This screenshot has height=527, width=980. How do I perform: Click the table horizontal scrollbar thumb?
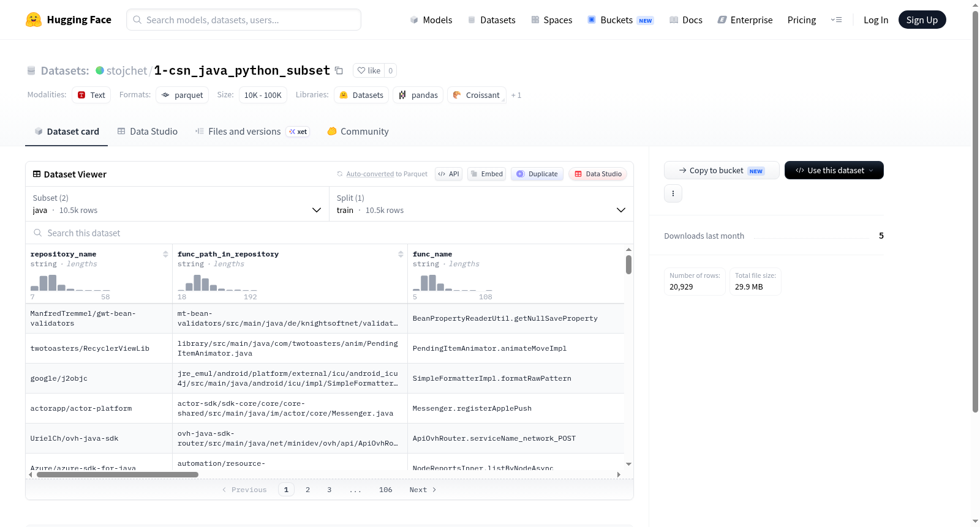coord(118,474)
